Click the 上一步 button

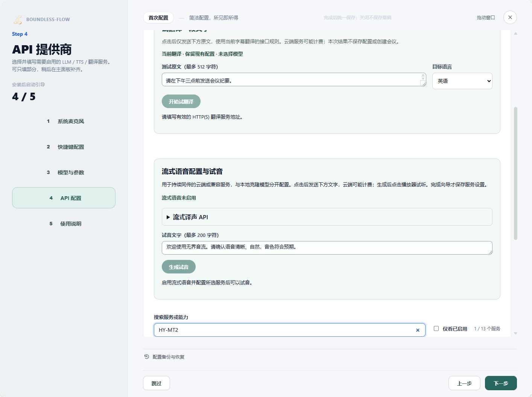464,383
